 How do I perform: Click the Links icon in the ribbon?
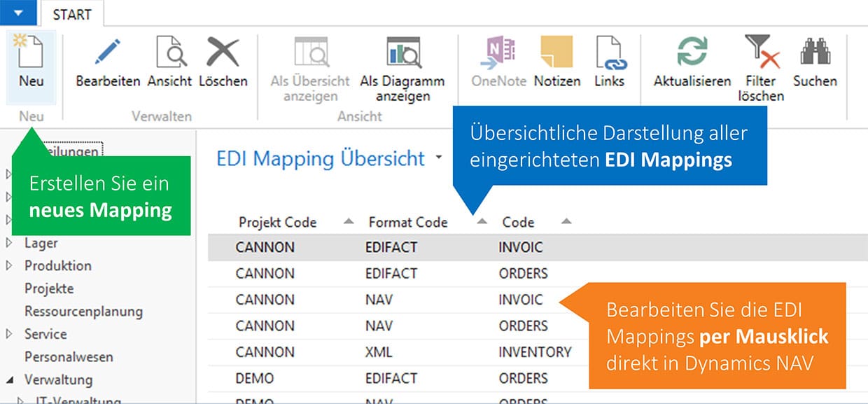(610, 53)
